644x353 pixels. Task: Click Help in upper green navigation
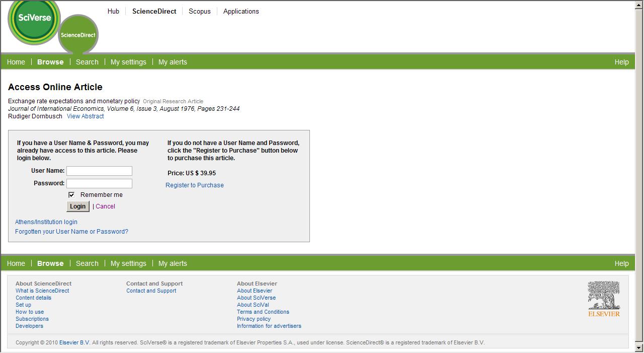coord(621,62)
